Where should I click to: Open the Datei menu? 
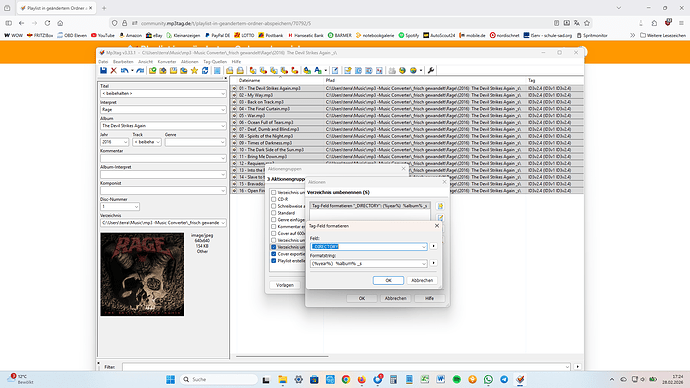103,62
